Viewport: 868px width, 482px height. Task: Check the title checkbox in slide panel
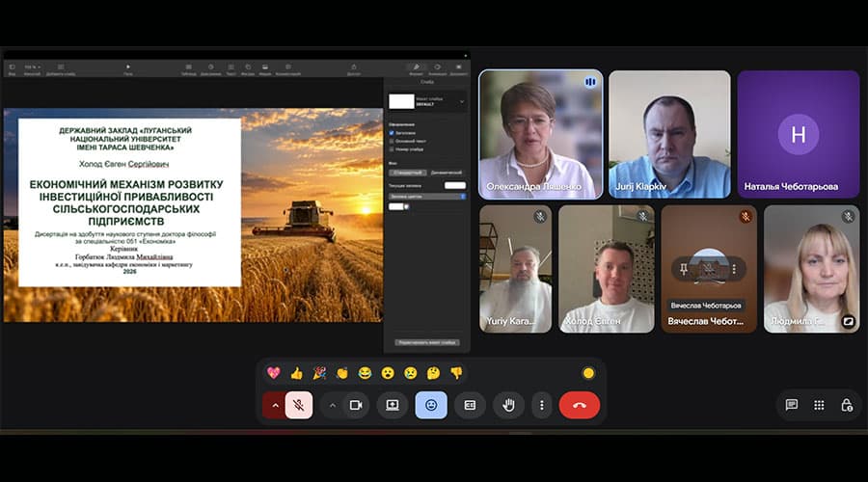click(x=392, y=133)
